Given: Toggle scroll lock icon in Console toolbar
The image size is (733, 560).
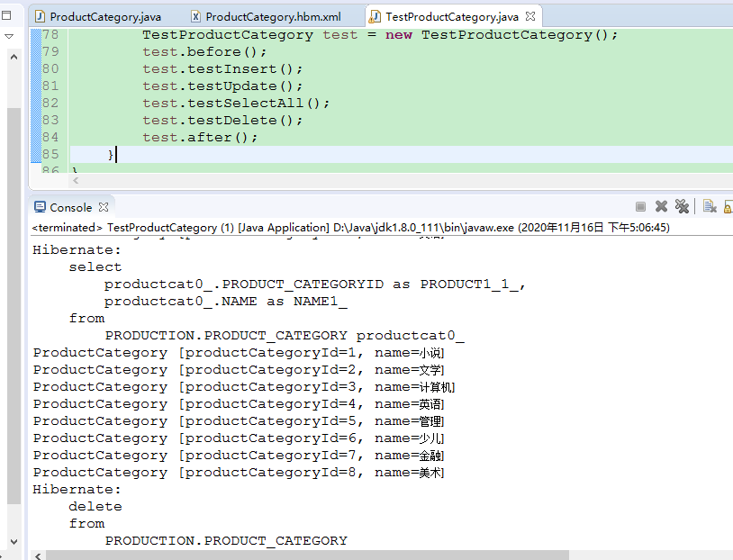Looking at the screenshot, I should pos(728,206).
